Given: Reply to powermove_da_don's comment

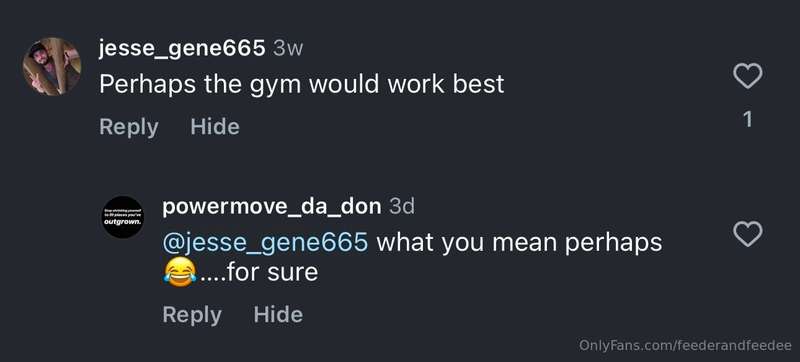Looking at the screenshot, I should 192,315.
